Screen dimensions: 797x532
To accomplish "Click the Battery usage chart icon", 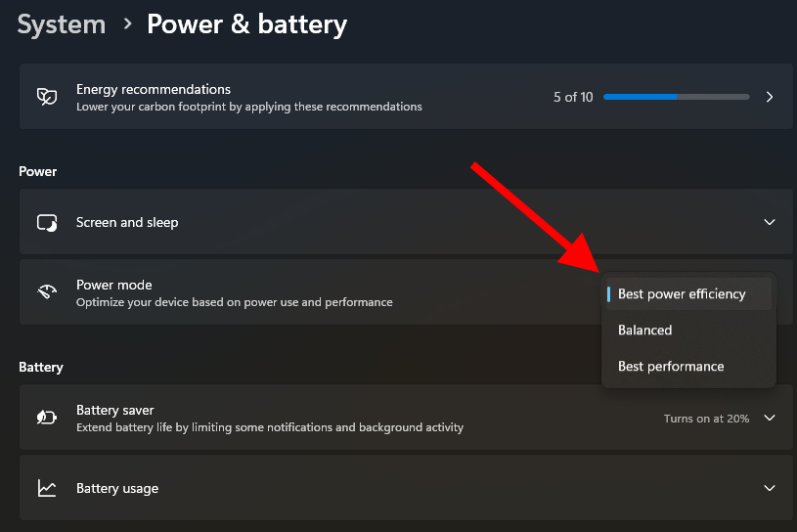I will (x=46, y=488).
